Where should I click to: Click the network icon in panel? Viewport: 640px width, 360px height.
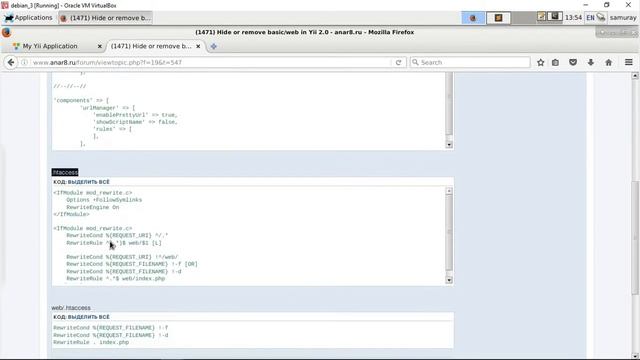click(x=601, y=18)
